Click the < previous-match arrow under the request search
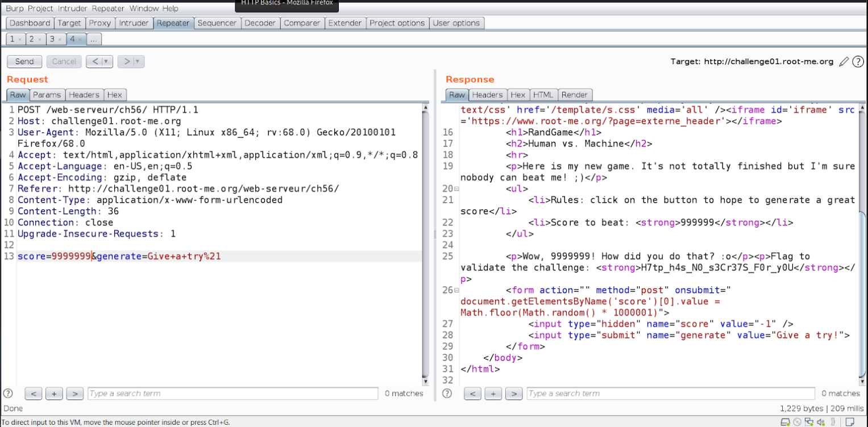This screenshot has width=868, height=427. pos(33,393)
